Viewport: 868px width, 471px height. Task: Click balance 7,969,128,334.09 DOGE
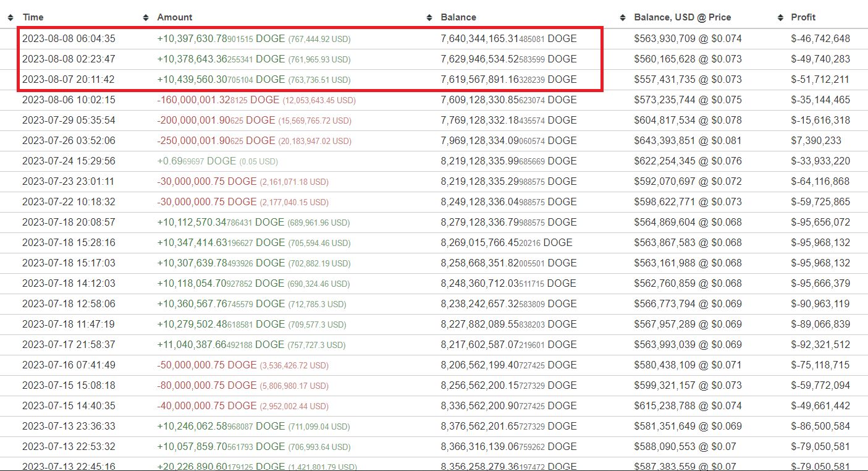coord(508,140)
